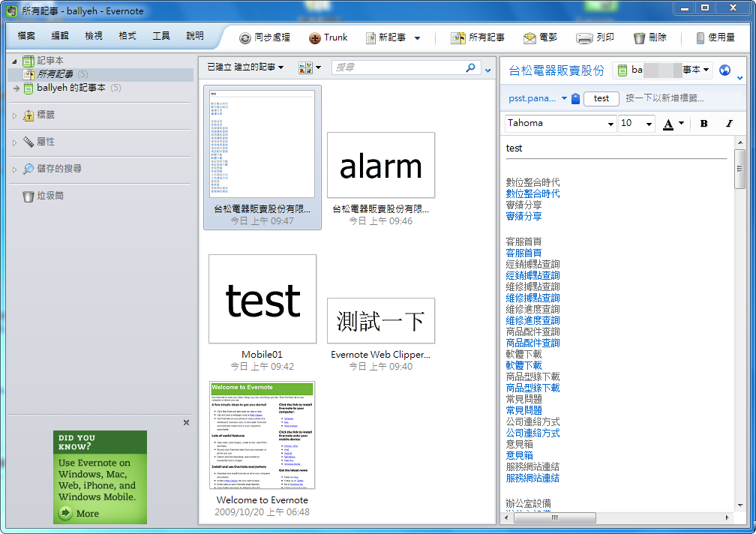The height and width of the screenshot is (534, 756).
Task: Toggle italic formatting
Action: tap(729, 124)
